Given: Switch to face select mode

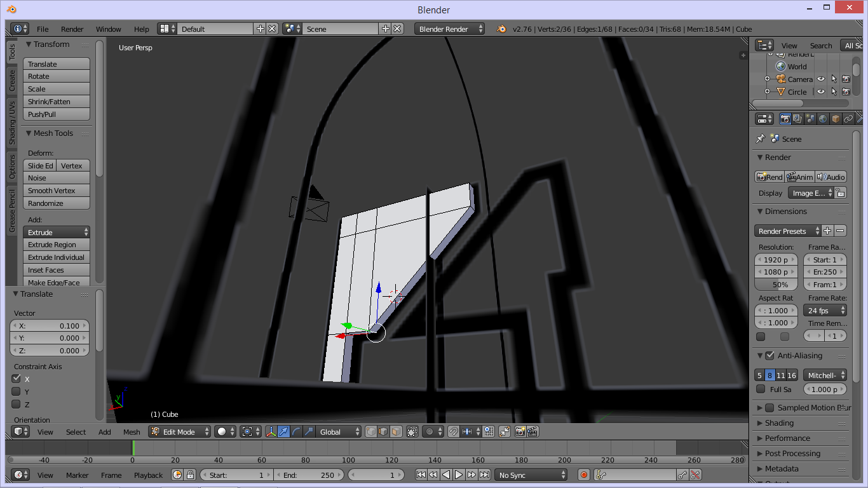Looking at the screenshot, I should point(396,431).
